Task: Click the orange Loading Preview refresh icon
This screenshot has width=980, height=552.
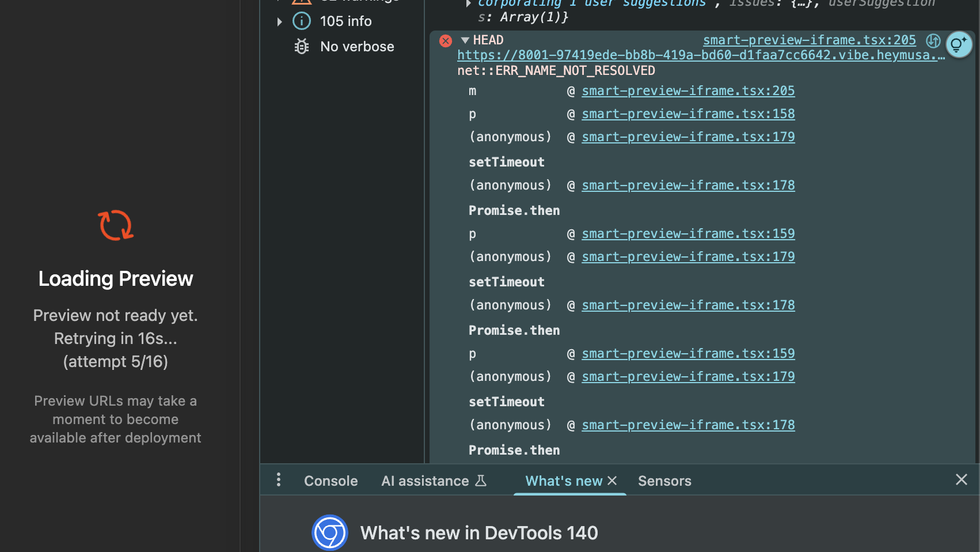Action: (x=116, y=225)
